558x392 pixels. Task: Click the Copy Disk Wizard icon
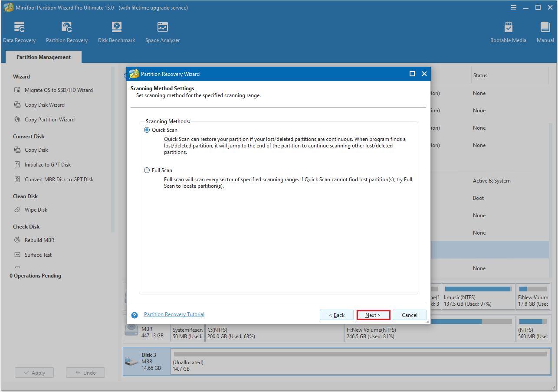[x=17, y=105]
